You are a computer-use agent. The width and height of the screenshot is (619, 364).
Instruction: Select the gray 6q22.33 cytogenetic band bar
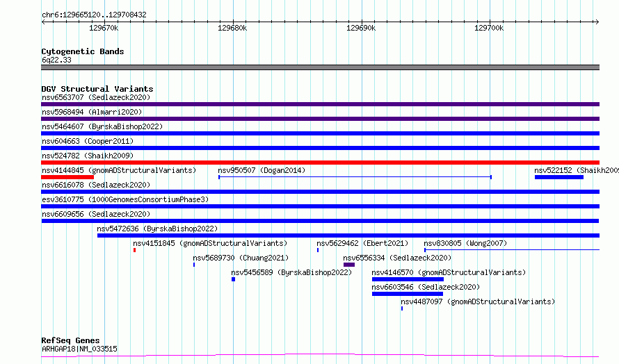tap(320, 67)
